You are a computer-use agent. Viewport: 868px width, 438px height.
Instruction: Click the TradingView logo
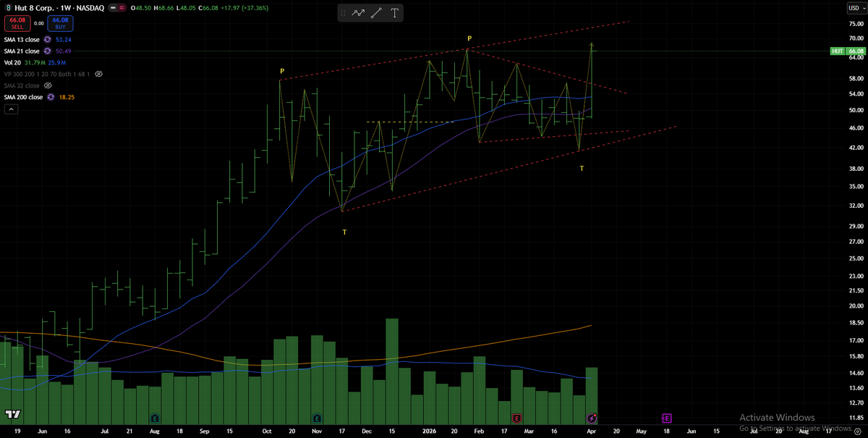click(x=12, y=414)
